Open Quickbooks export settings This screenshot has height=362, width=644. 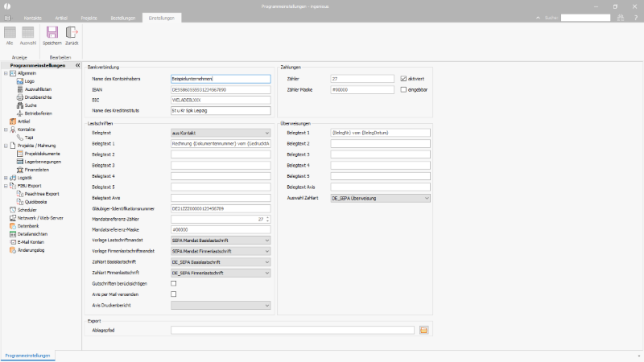(35, 202)
